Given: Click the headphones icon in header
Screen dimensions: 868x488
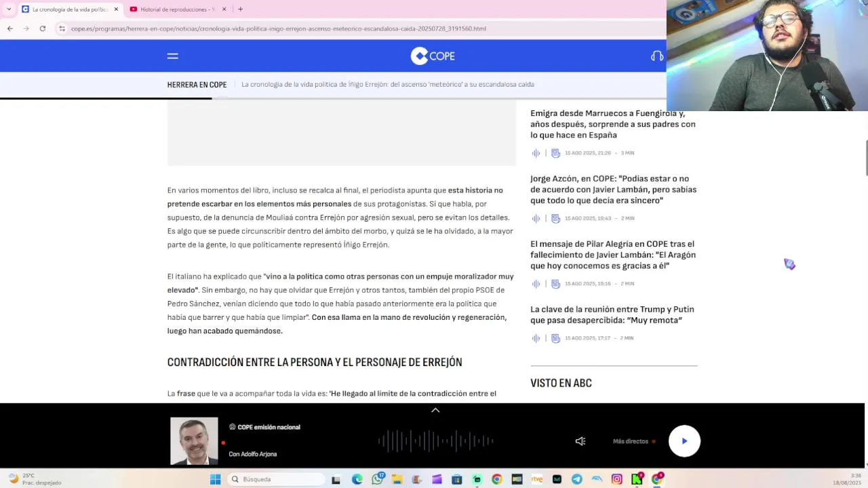Looking at the screenshot, I should pos(656,56).
